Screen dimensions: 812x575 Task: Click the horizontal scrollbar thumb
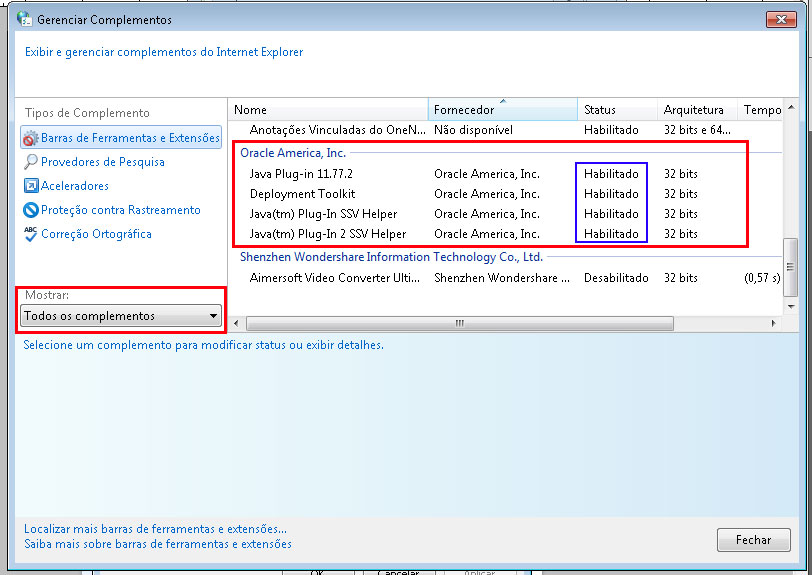(460, 323)
